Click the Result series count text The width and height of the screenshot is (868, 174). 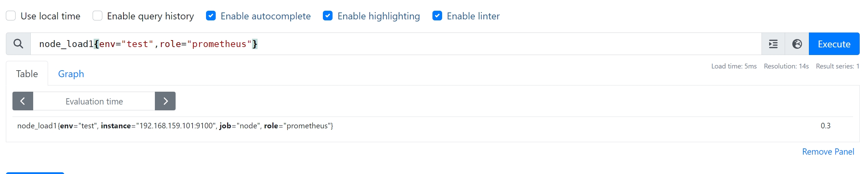[838, 66]
